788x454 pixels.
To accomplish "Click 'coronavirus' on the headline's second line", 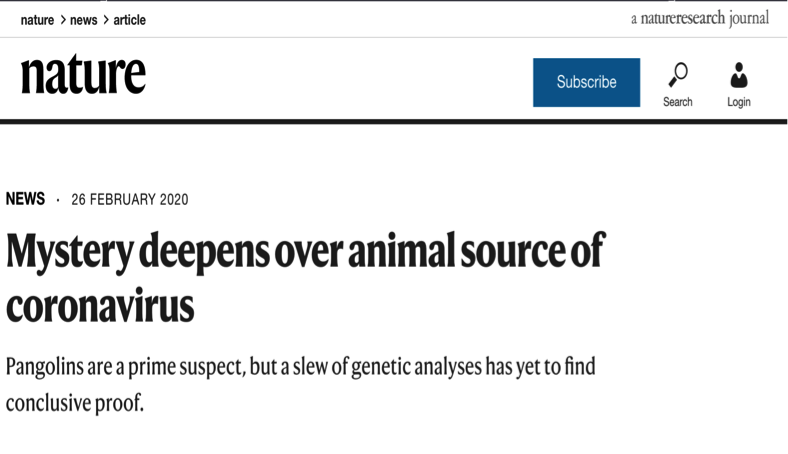I will tap(100, 306).
